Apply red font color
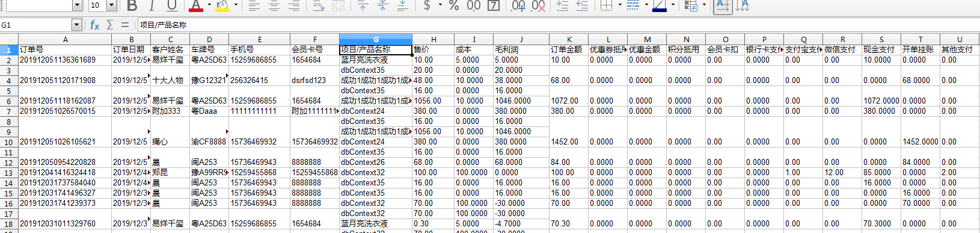Viewport: 980px width, 233px height. point(196,6)
